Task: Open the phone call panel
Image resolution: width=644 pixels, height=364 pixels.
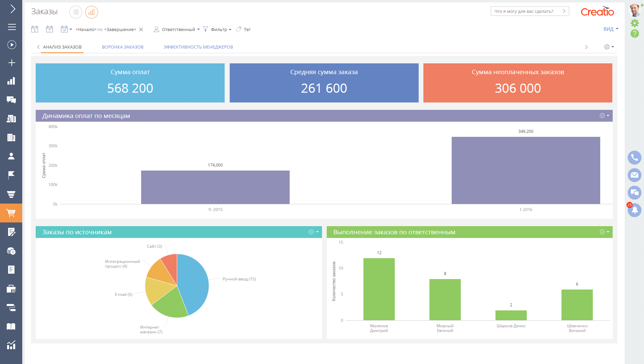Action: (635, 157)
